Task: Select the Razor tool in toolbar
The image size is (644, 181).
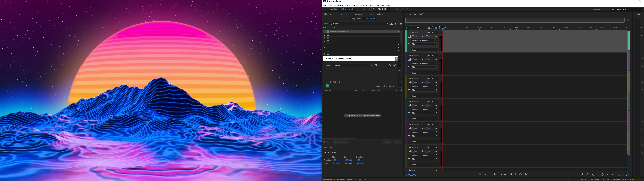Action: pyautogui.click(x=379, y=9)
